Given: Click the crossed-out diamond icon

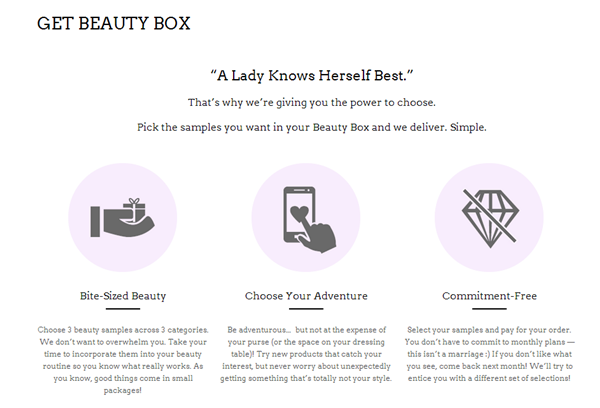Looking at the screenshot, I should [489, 214].
